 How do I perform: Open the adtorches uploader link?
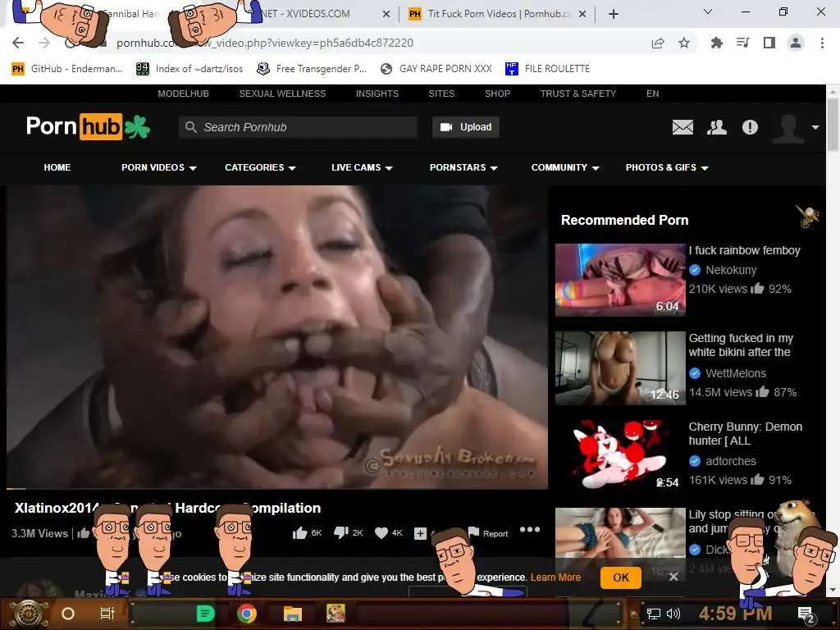[731, 461]
